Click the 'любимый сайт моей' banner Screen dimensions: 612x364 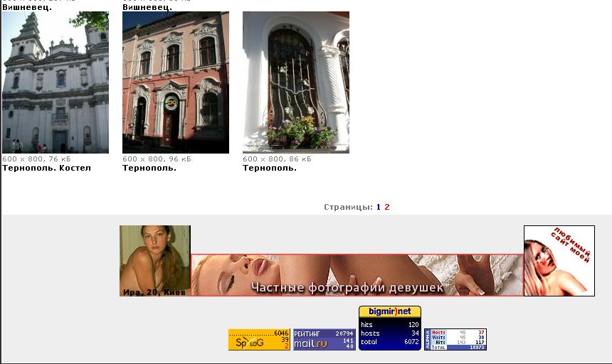pyautogui.click(x=559, y=261)
